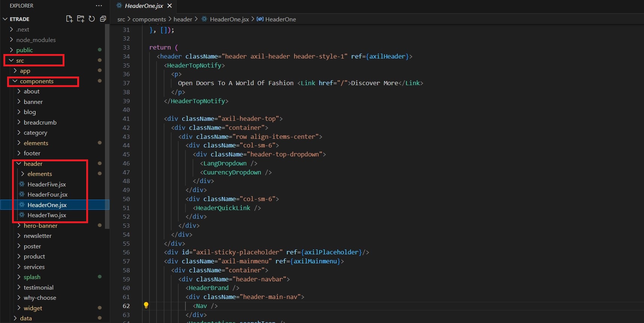Open the banner folder

click(x=33, y=102)
